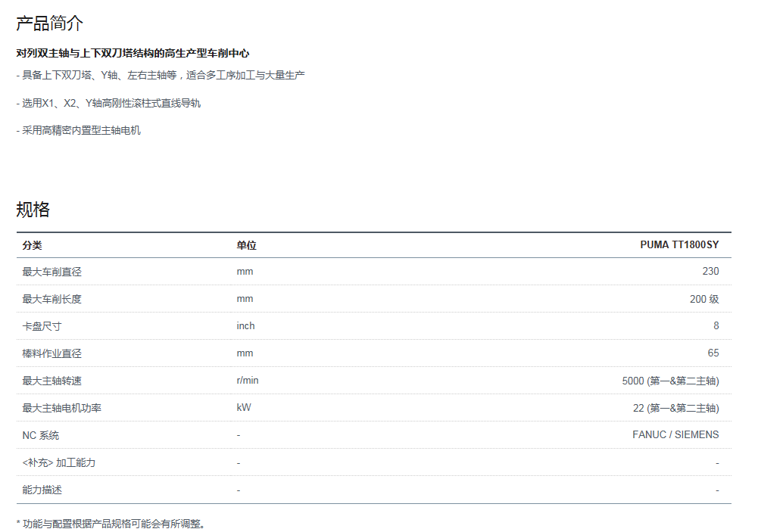Image resolution: width=758 pixels, height=532 pixels.
Task: Click value 22 (第一&第二主轴)
Action: click(x=675, y=409)
